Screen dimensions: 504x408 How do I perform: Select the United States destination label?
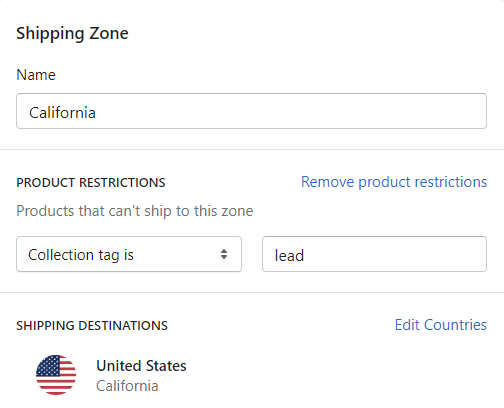pyautogui.click(x=141, y=366)
